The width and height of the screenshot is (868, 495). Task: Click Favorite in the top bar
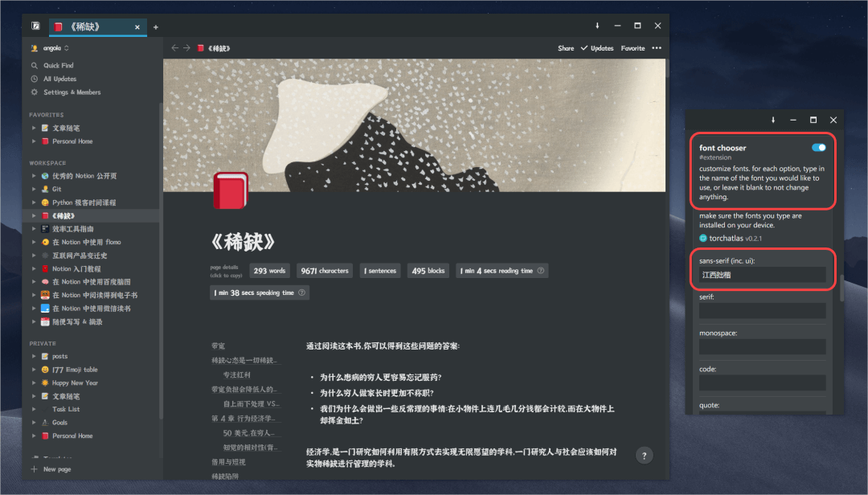[633, 48]
